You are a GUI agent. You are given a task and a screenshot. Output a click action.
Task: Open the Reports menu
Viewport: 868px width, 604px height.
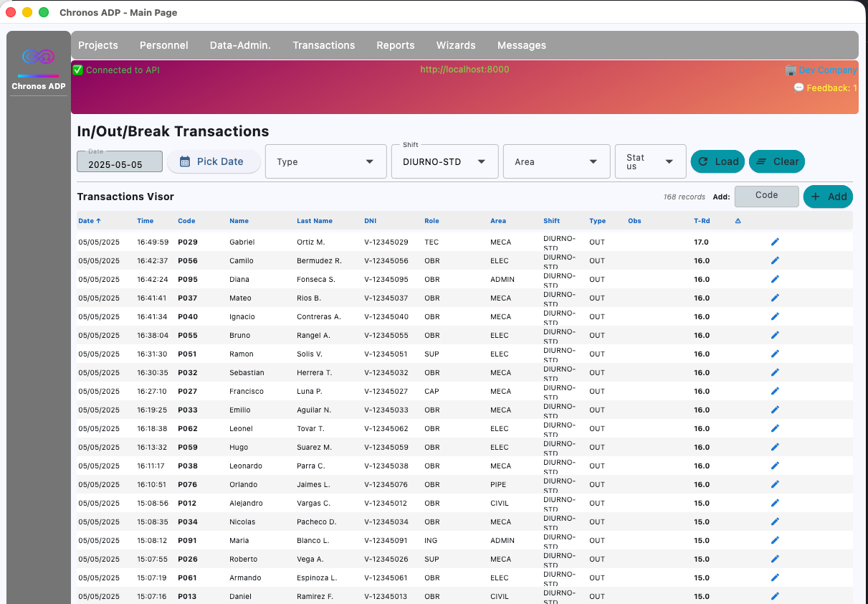point(396,45)
